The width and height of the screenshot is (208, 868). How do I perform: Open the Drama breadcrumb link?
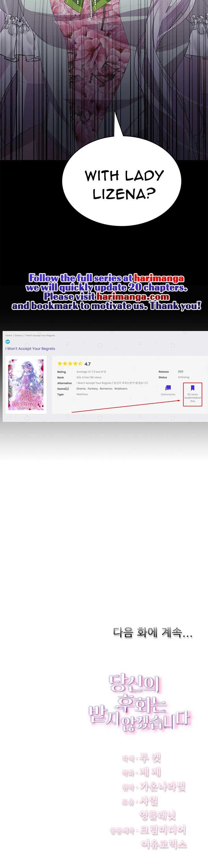click(x=18, y=335)
